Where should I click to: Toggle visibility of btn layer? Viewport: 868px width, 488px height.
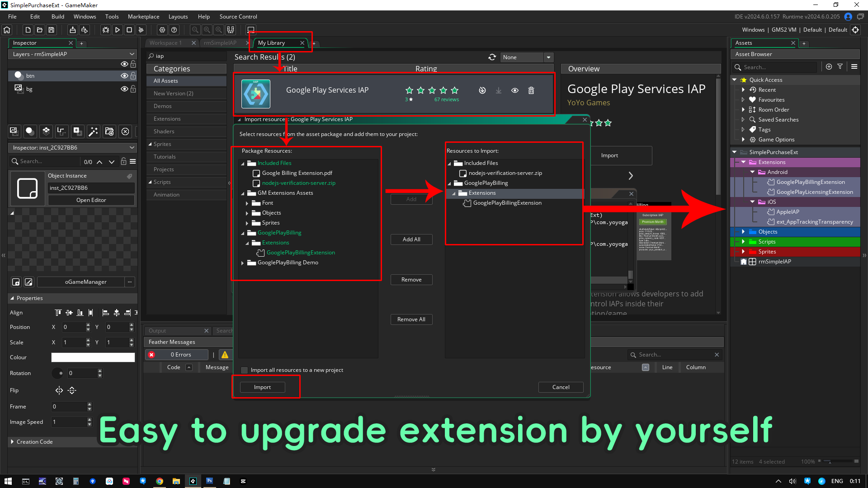tap(124, 75)
